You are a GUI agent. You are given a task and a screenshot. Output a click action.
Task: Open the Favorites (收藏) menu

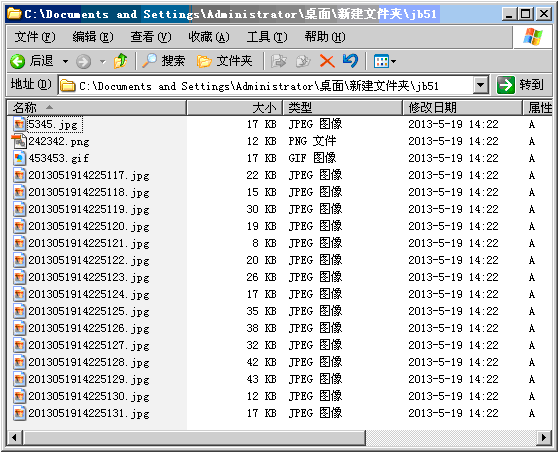pos(209,37)
